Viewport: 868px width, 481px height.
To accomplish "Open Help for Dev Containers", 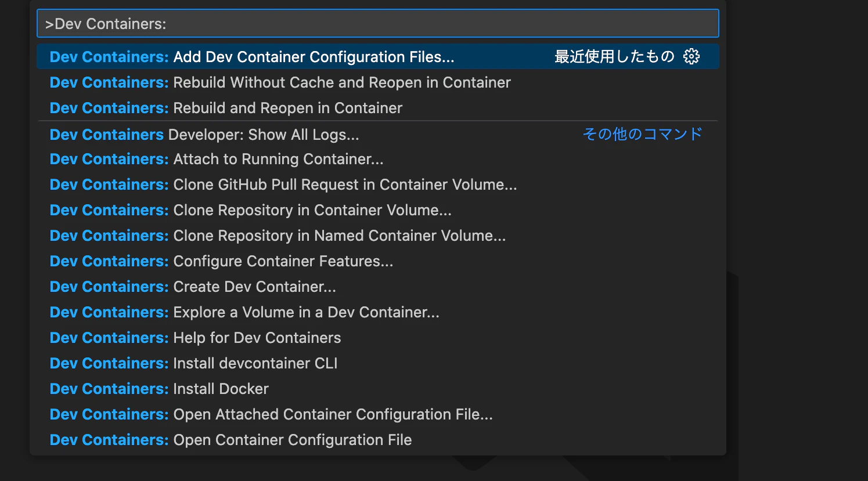I will coord(378,338).
